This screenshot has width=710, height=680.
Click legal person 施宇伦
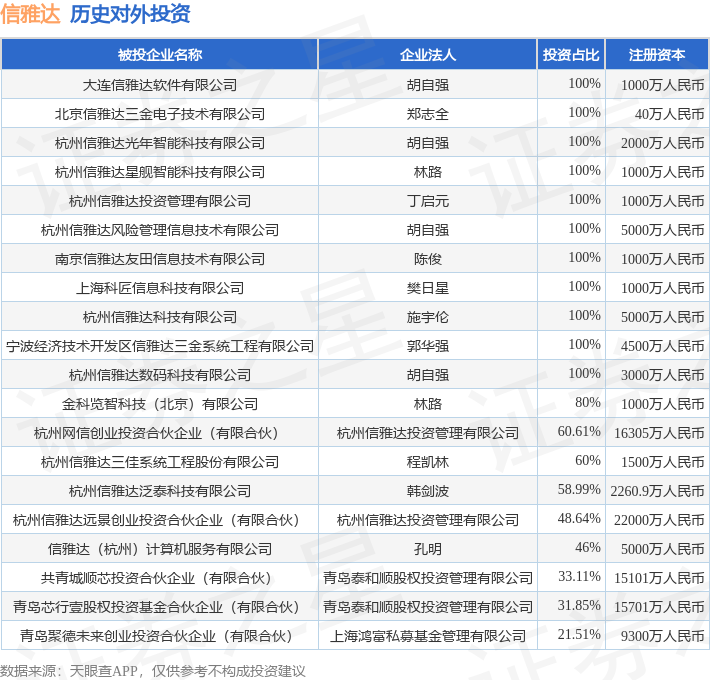click(x=427, y=317)
